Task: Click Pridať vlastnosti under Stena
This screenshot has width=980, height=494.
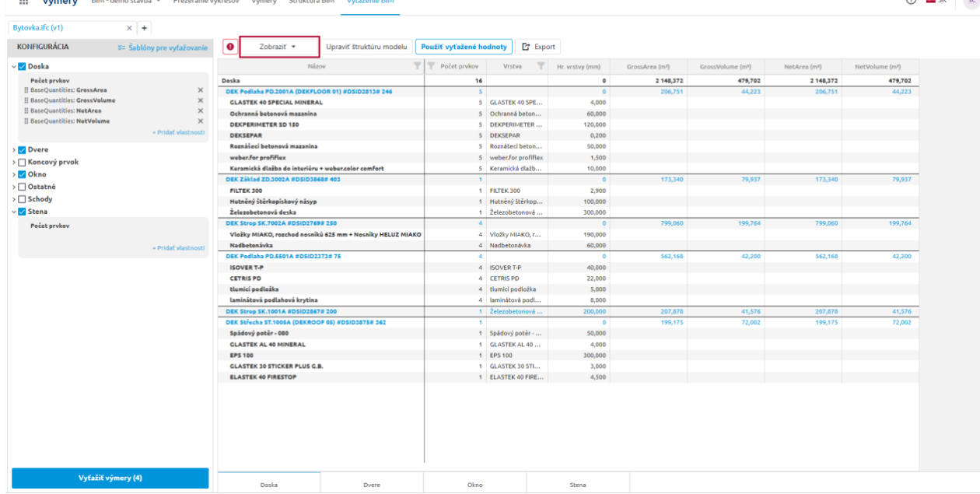Action: [x=178, y=248]
